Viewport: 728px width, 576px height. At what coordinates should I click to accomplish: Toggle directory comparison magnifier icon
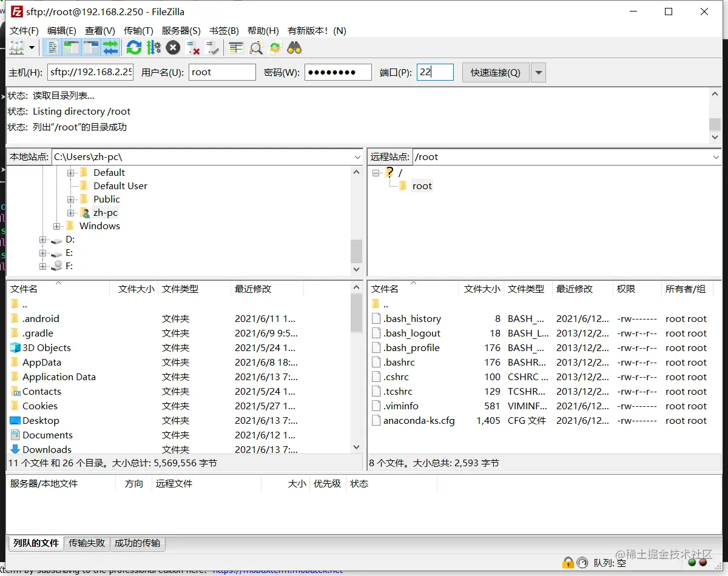click(256, 47)
